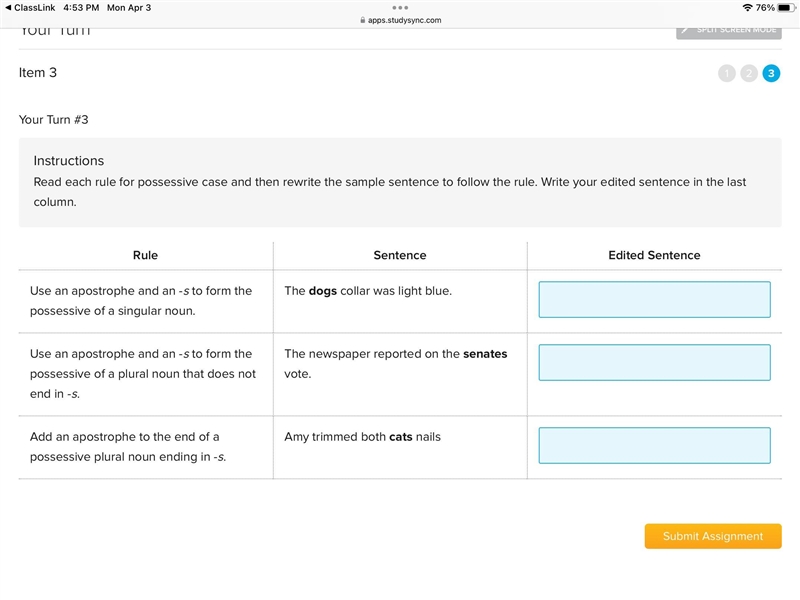800x600 pixels.
Task: Click the "Rule" column header
Action: (145, 255)
